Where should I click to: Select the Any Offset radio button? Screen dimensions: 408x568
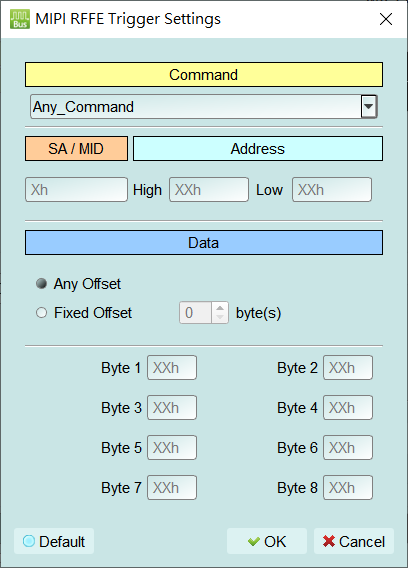41,283
